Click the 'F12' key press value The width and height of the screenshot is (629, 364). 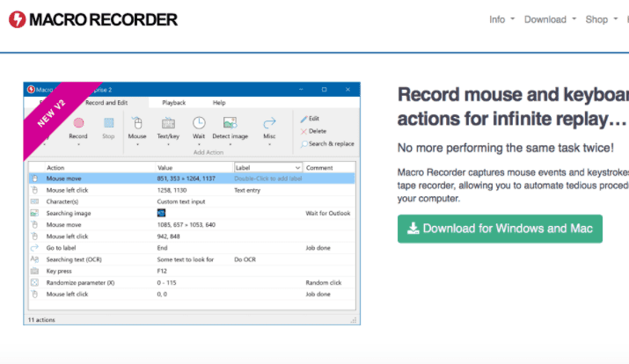(x=162, y=271)
